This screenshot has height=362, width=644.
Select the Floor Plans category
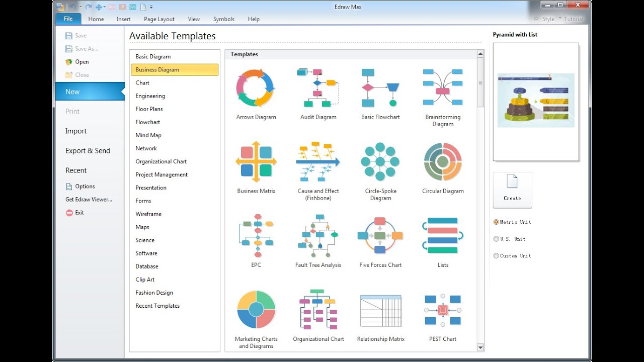pyautogui.click(x=149, y=109)
